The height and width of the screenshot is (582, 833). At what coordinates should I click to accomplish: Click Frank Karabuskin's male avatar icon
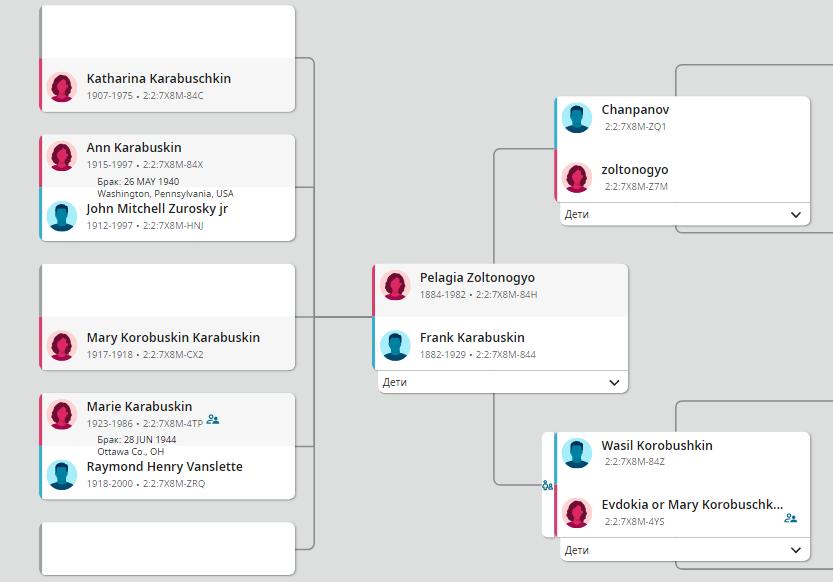pos(395,345)
